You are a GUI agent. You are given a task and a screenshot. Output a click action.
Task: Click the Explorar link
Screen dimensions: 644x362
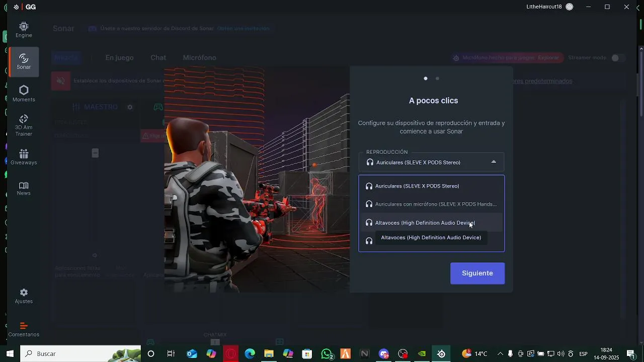[x=548, y=58]
